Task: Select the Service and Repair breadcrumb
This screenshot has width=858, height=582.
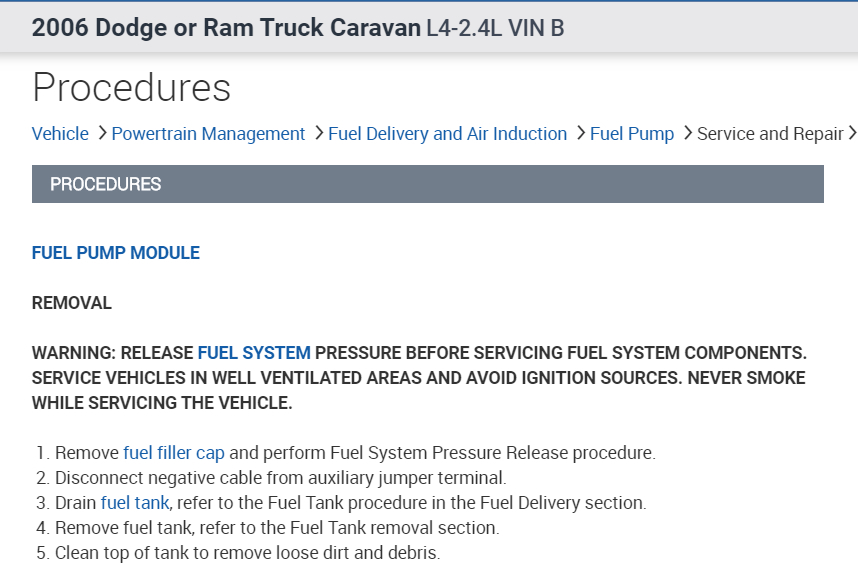Action: click(x=770, y=134)
